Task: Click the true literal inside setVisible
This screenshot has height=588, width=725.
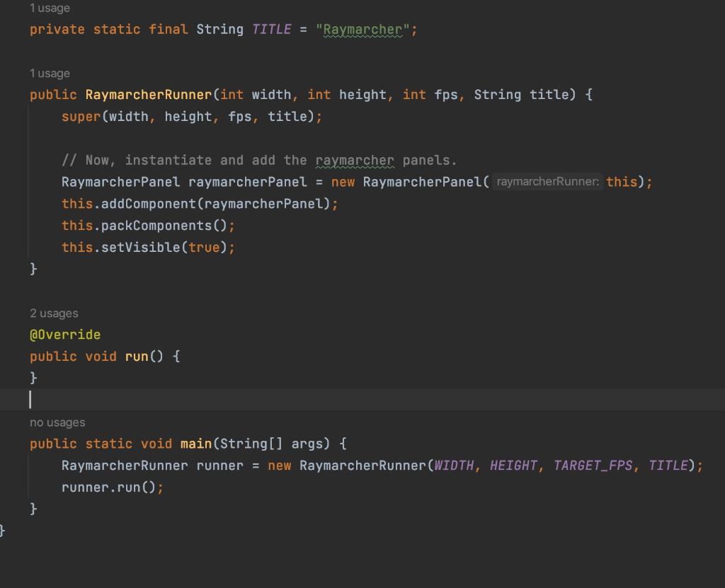Action: (205, 247)
